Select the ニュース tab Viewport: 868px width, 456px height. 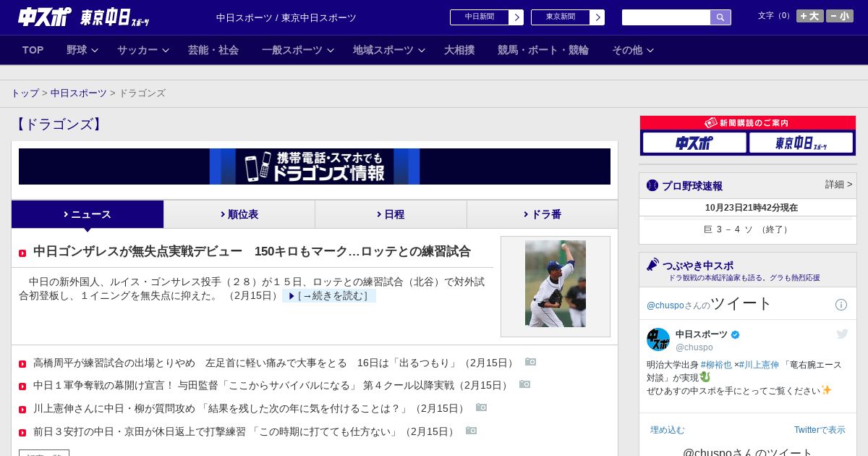(88, 214)
